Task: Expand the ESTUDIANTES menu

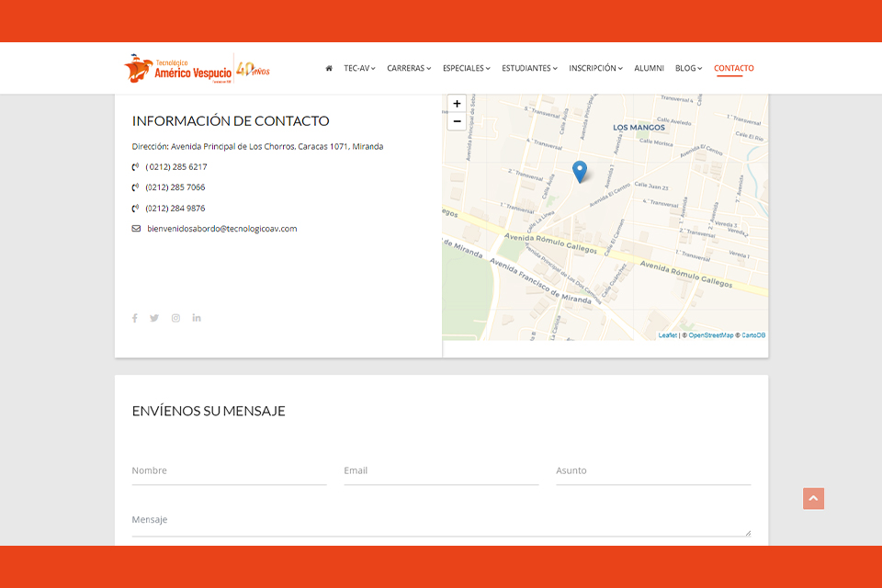Action: pos(529,68)
